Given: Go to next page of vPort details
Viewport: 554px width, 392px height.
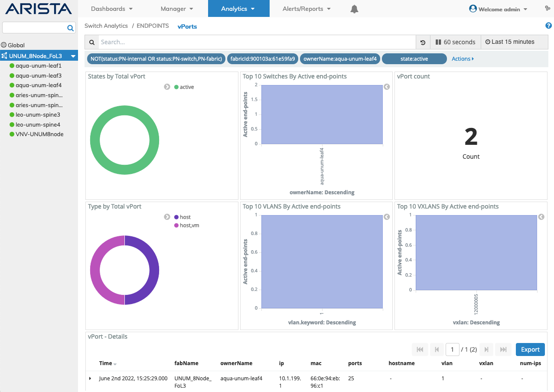Looking at the screenshot, I should coord(487,350).
